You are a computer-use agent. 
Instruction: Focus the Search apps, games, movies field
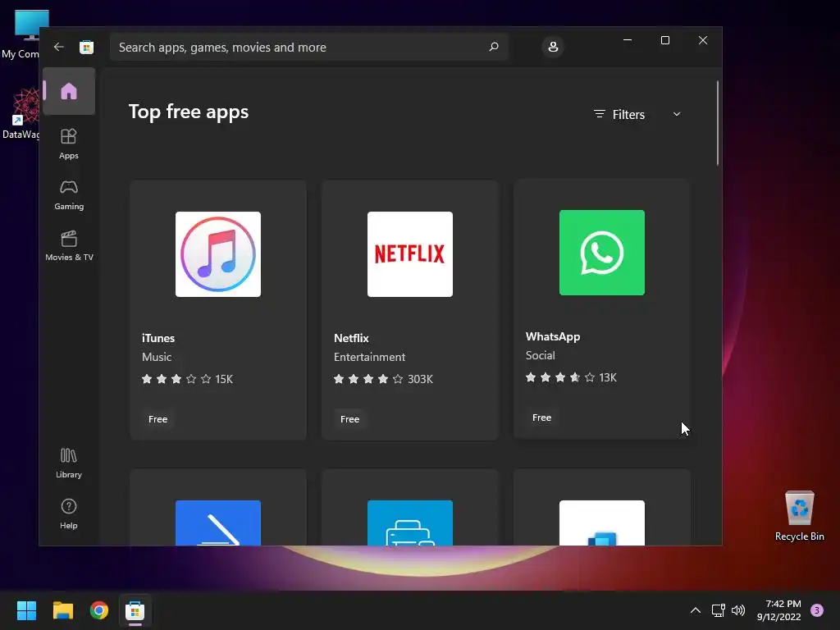[308, 47]
